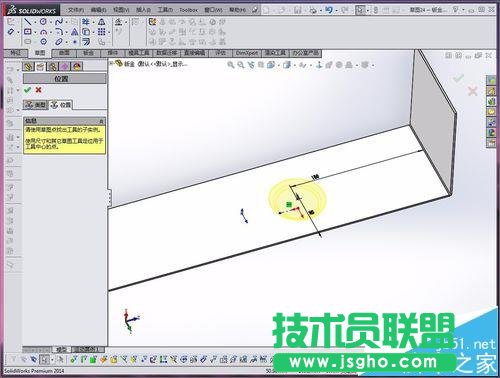The width and height of the screenshot is (500, 378).
Task: Switch to the 模型 bottom tab
Action: tap(61, 350)
